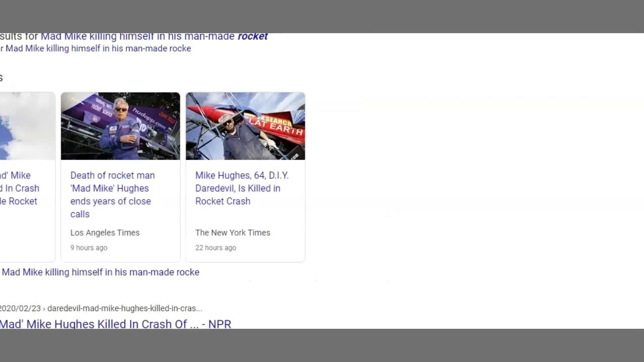Open 'Mike Hughes, 64, D.I.Y. Daredevil' headline
644x362 pixels.
point(242,188)
